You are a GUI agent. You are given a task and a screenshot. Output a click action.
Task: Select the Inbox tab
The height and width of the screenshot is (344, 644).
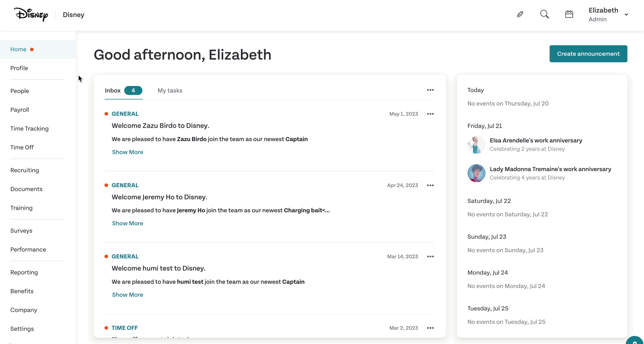123,90
